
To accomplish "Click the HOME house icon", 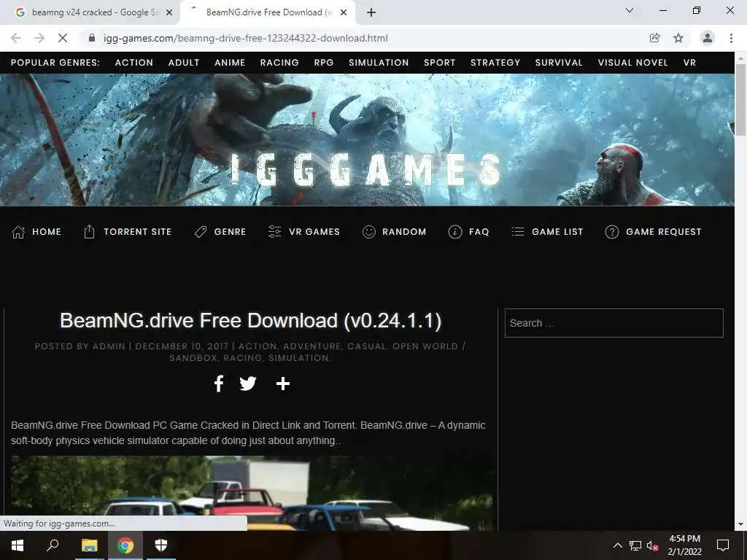I will click(18, 232).
